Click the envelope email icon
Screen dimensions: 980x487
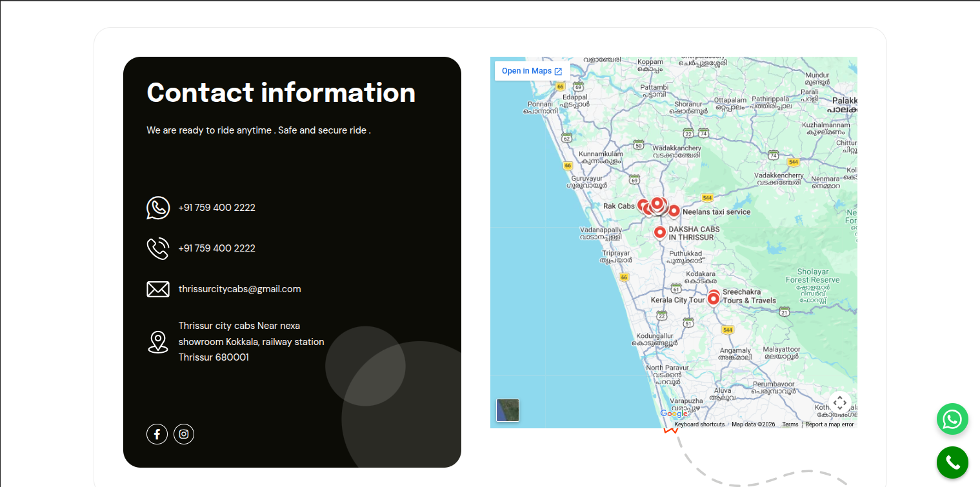(x=158, y=289)
